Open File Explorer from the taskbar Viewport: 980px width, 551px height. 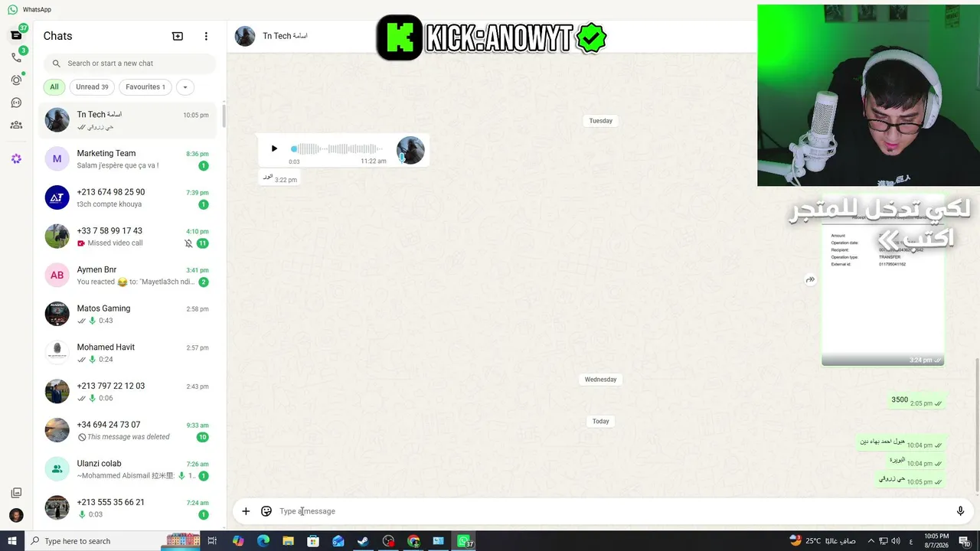(x=288, y=541)
